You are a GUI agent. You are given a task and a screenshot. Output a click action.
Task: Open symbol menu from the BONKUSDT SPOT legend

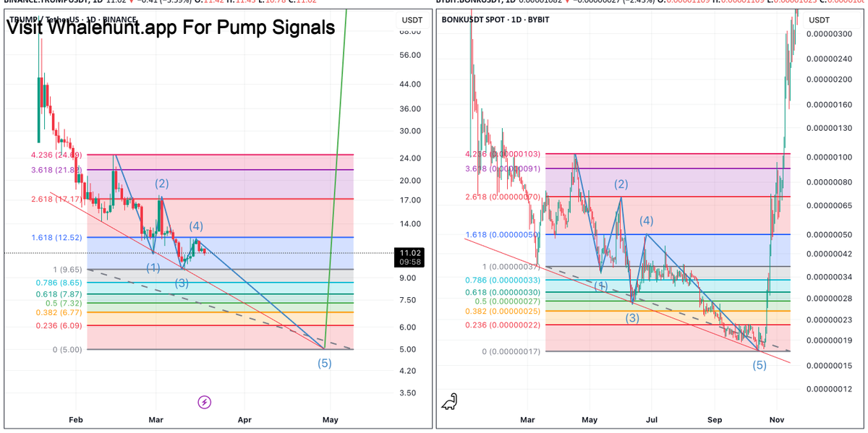pos(474,20)
